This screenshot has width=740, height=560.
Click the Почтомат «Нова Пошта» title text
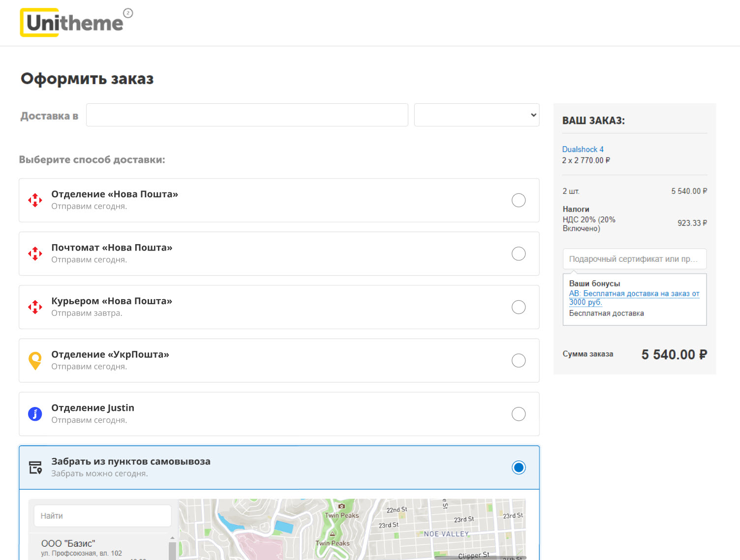coord(112,248)
